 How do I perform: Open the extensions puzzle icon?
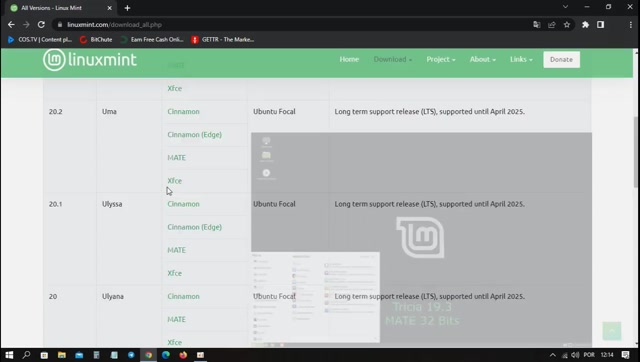[585, 24]
